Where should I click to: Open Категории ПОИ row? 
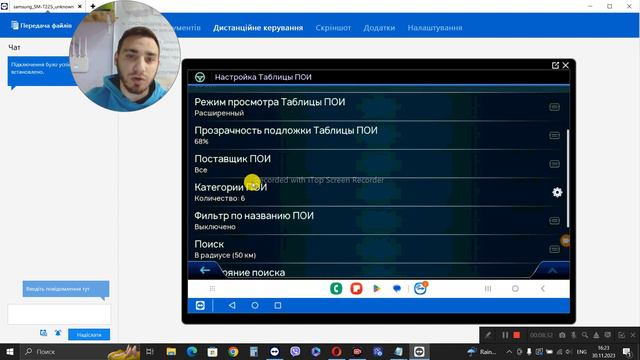click(378, 192)
